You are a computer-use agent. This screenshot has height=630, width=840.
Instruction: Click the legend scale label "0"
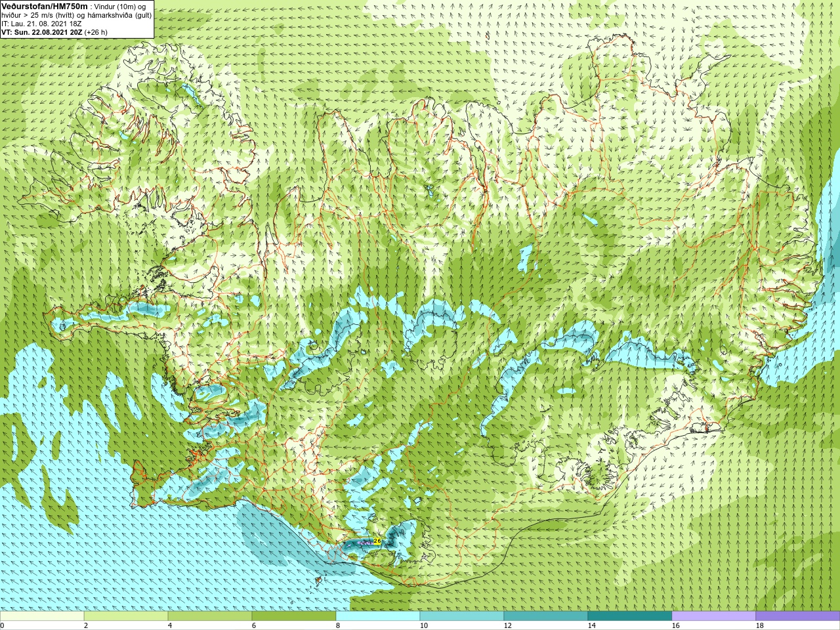pos(3,626)
